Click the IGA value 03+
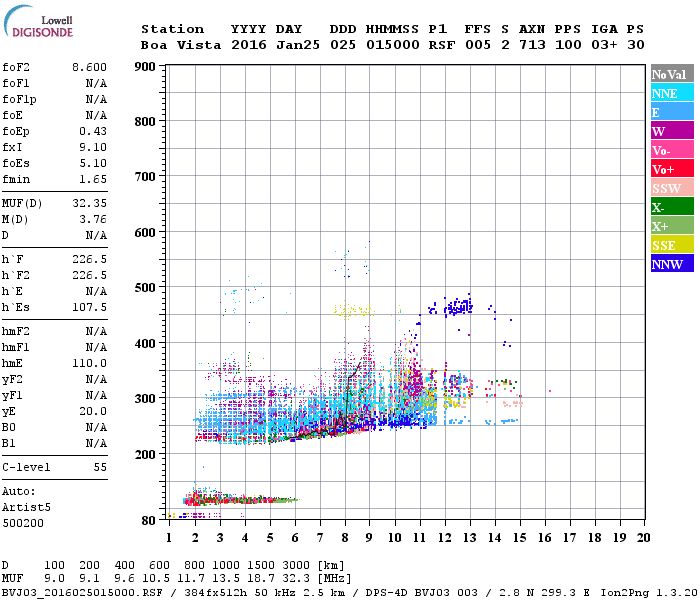This screenshot has width=700, height=600. [604, 45]
